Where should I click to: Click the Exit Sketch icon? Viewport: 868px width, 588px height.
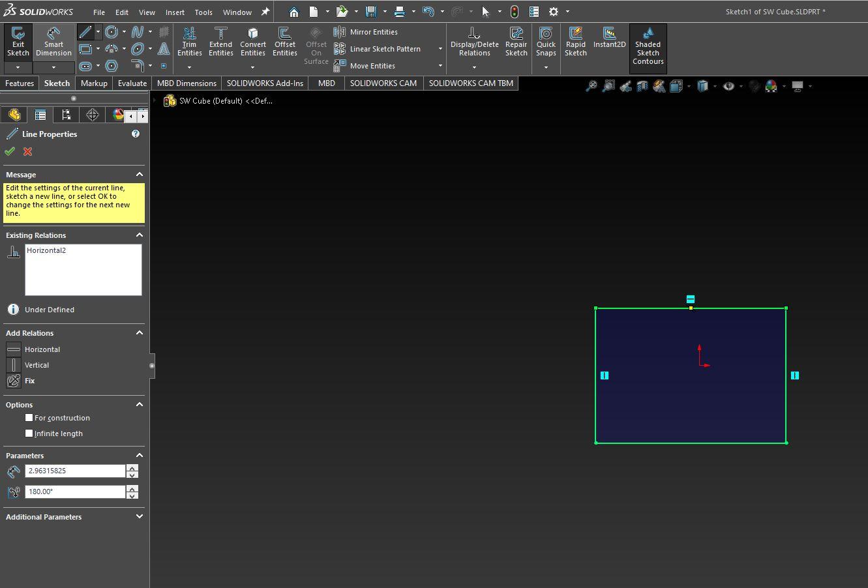point(18,41)
